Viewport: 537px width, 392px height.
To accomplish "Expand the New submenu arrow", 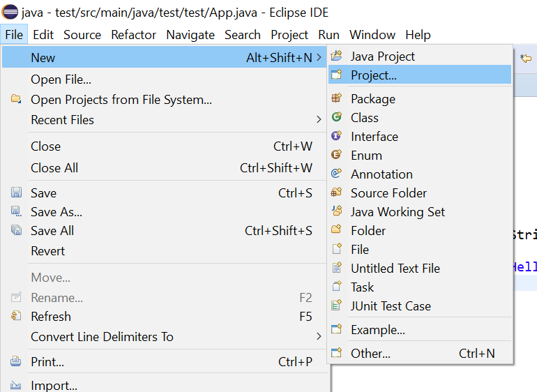I will point(319,58).
